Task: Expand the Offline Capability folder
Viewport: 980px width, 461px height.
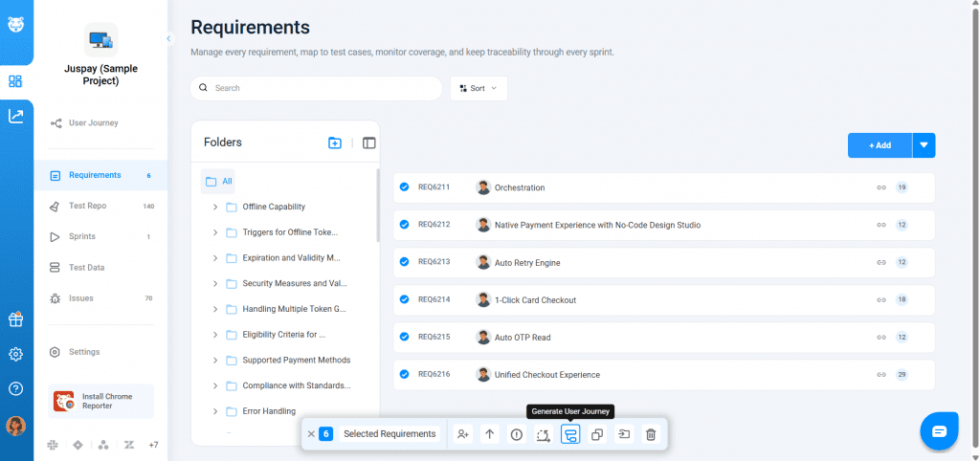Action: (215, 207)
